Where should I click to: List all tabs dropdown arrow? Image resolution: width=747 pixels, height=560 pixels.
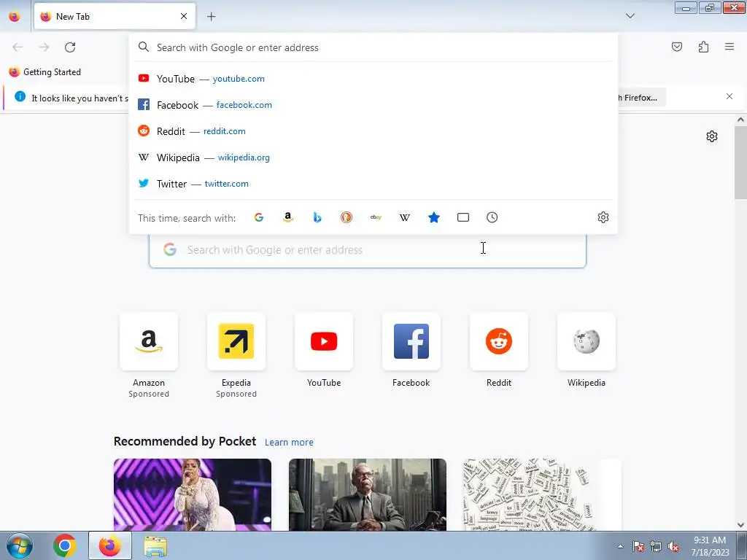630,16
